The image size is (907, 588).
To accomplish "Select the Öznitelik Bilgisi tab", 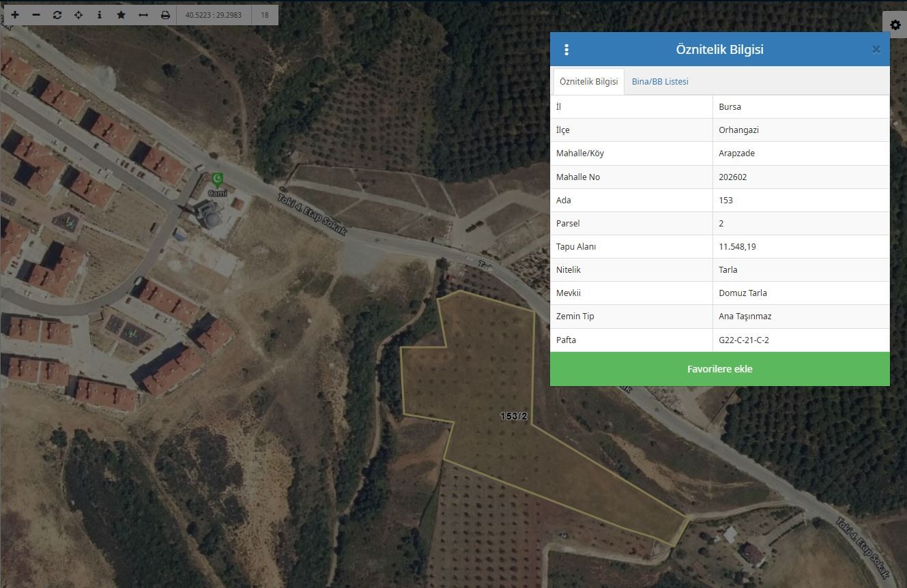I will [588, 81].
